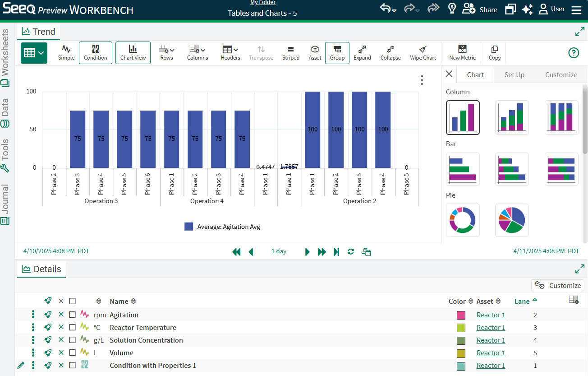Click the New Metric icon

pyautogui.click(x=462, y=53)
